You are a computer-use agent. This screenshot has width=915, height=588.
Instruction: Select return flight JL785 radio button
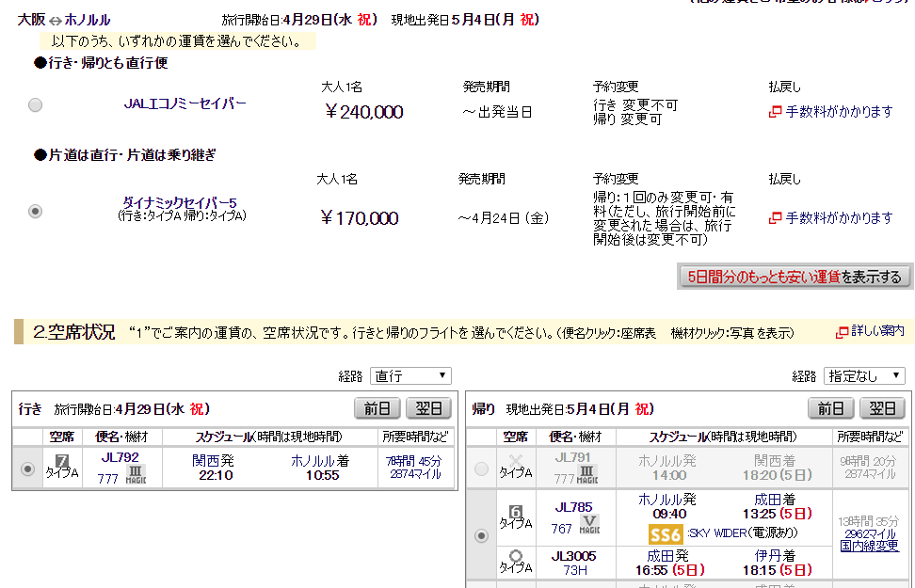tap(481, 535)
